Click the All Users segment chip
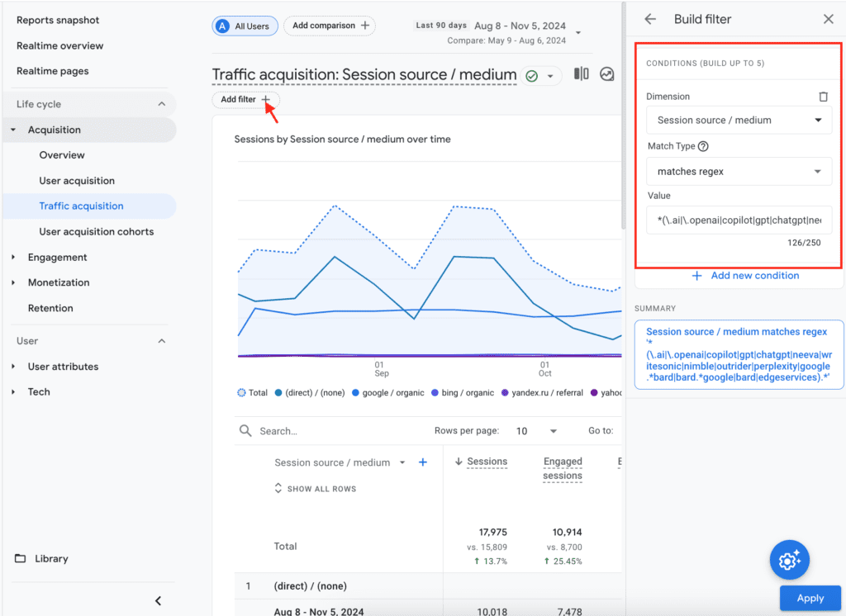Viewport: 846px width, 616px height. [x=245, y=26]
